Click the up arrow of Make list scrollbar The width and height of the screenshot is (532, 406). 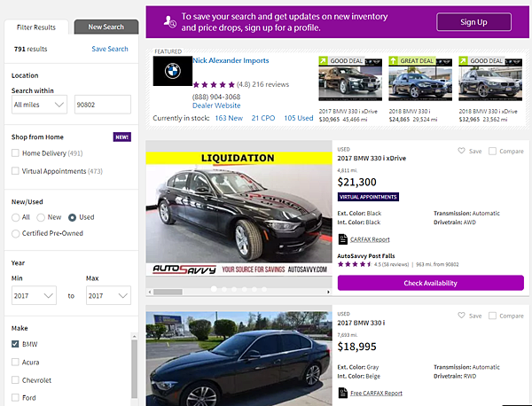tap(135, 336)
